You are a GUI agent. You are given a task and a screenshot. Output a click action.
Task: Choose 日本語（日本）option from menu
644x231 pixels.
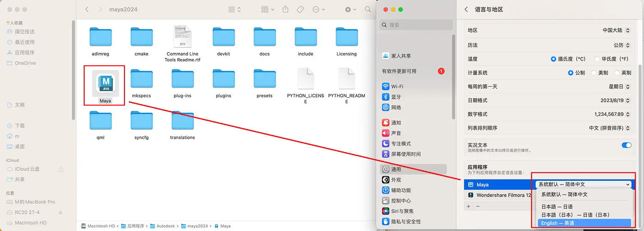point(584,215)
